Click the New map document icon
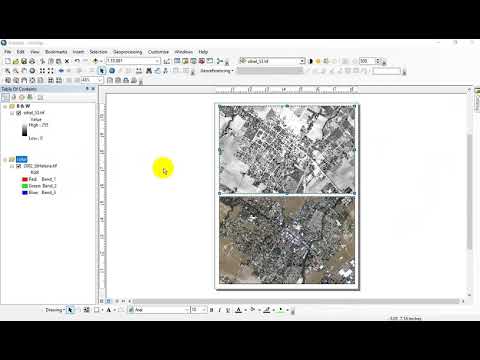This screenshot has width=480, height=360. pos(7,61)
